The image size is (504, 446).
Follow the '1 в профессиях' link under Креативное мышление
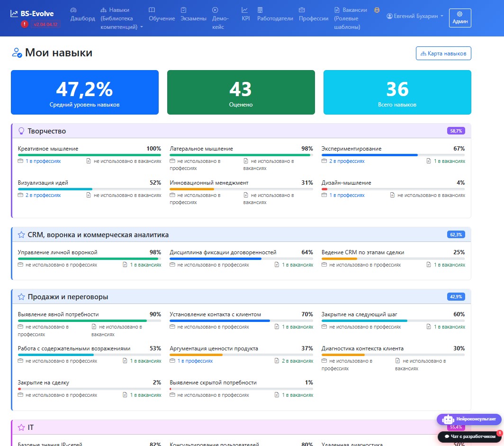(x=43, y=161)
